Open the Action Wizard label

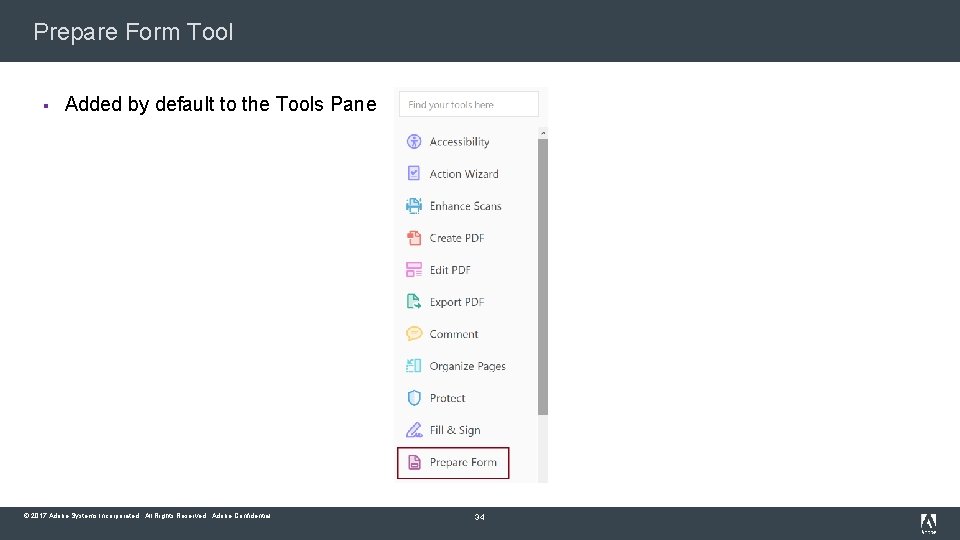click(x=463, y=174)
